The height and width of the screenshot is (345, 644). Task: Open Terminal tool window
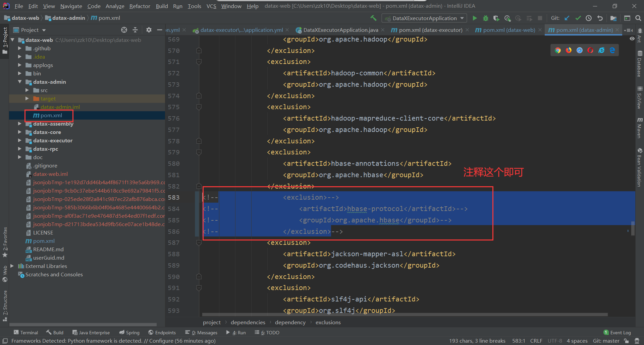pos(26,332)
